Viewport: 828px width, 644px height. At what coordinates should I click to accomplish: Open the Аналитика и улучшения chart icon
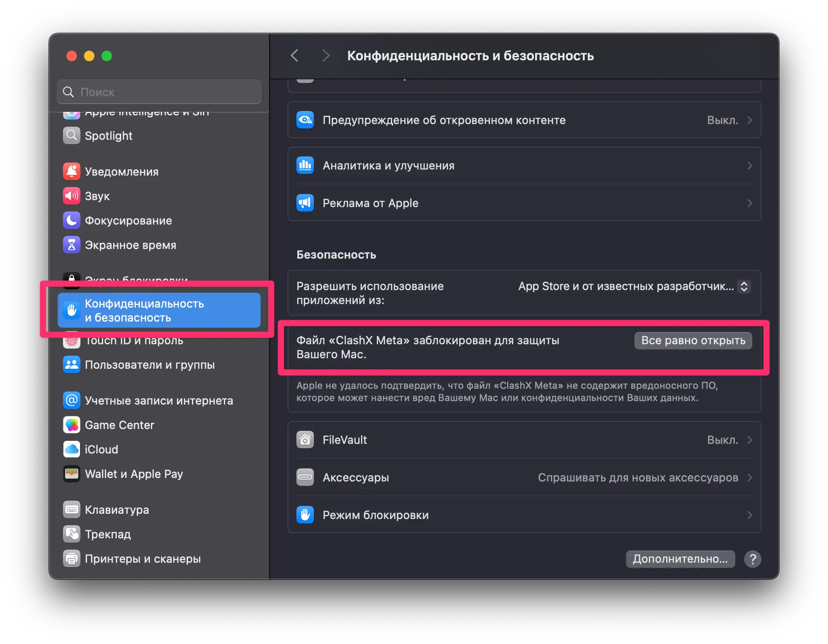point(305,165)
